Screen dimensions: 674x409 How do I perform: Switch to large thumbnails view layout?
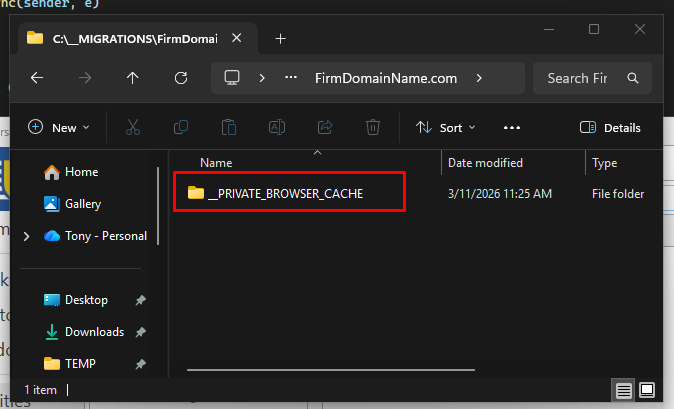[x=647, y=389]
